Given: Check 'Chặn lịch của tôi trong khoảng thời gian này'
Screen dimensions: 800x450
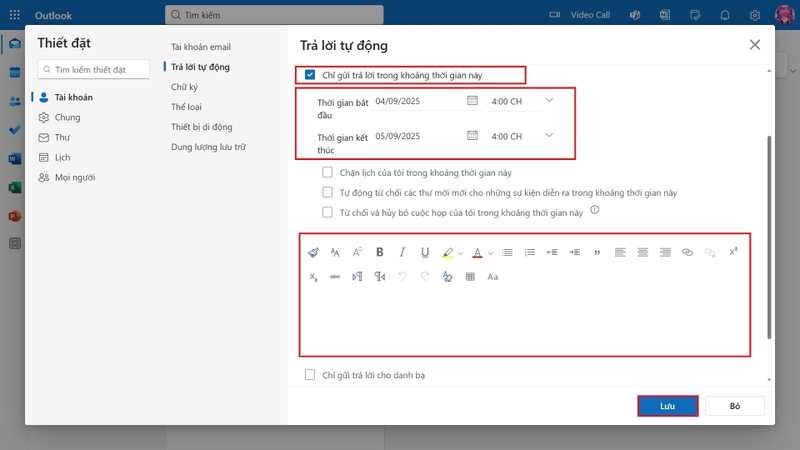Looking at the screenshot, I should [328, 172].
